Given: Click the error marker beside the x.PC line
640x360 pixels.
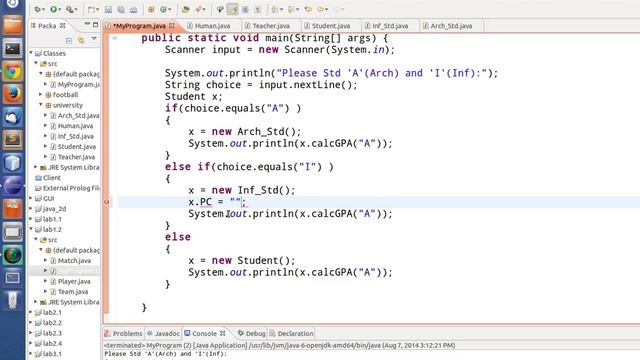Looking at the screenshot, I should 107,202.
